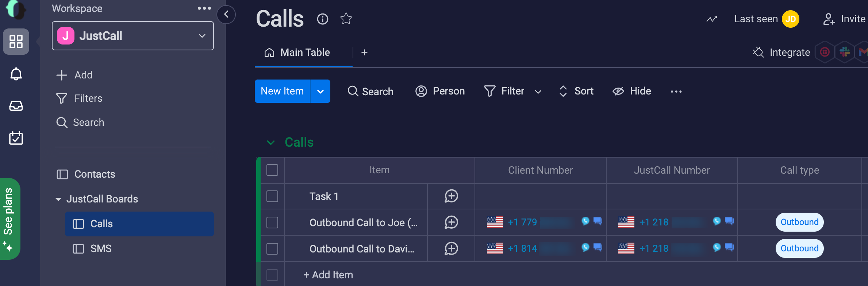Search within the workspace sidebar
The height and width of the screenshot is (286, 868).
80,123
